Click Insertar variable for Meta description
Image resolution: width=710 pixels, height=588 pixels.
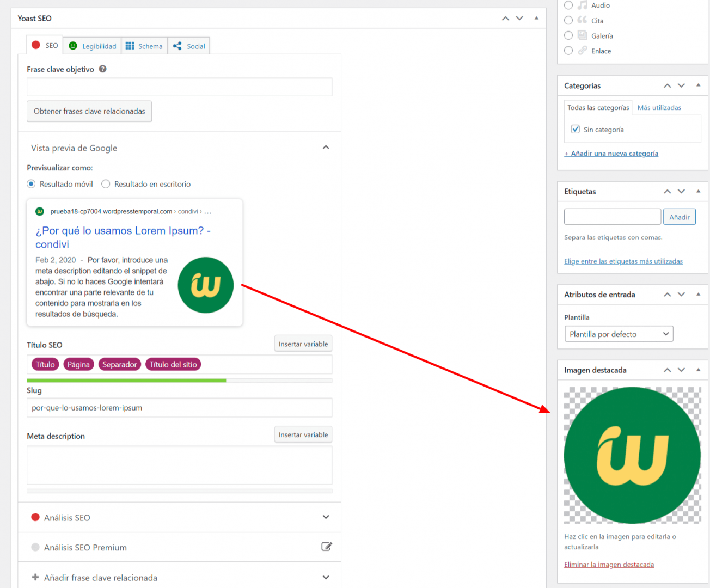(x=303, y=434)
